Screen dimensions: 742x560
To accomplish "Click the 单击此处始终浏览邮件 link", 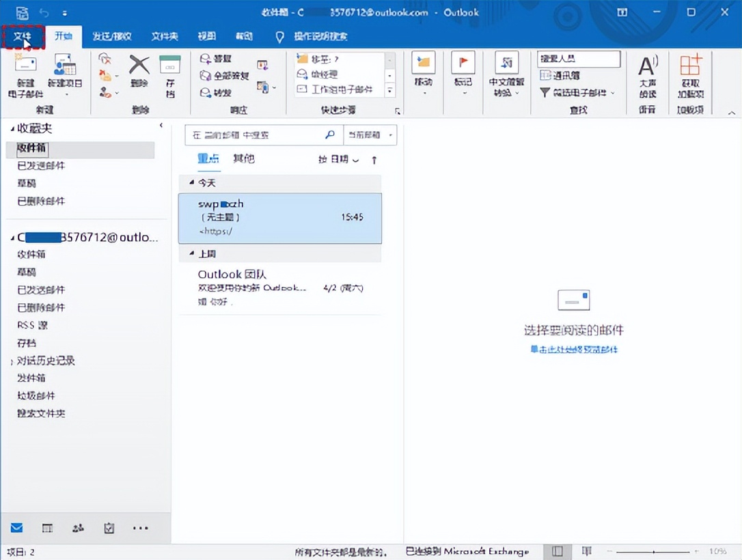I will (x=573, y=350).
